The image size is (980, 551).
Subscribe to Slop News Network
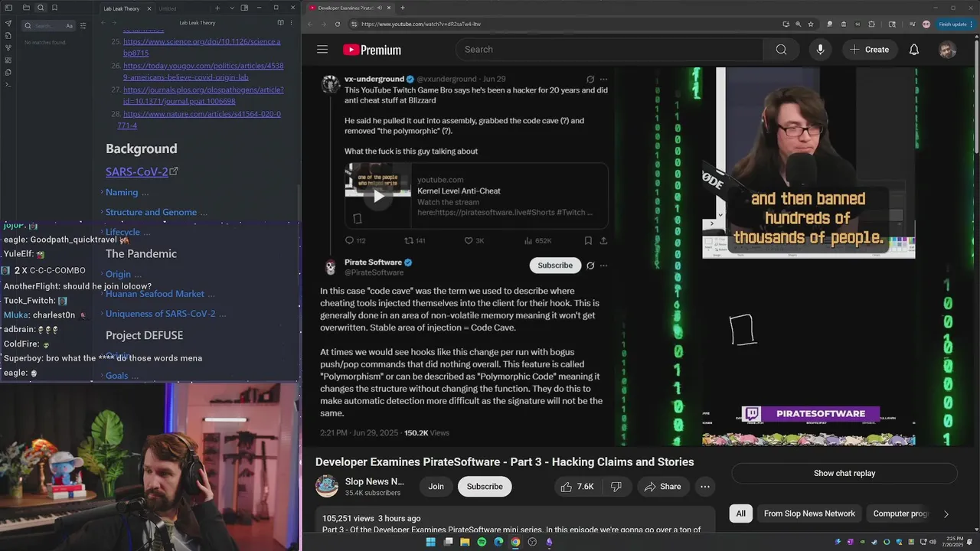(485, 487)
